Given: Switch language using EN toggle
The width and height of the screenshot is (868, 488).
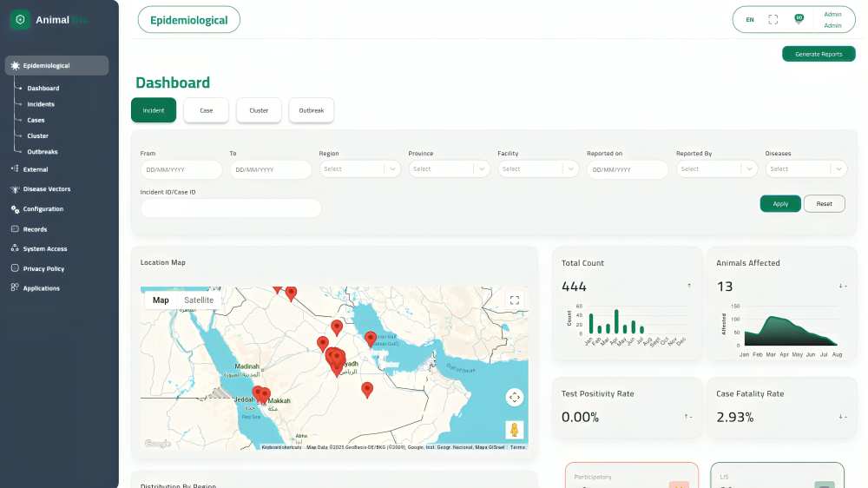Looking at the screenshot, I should 750,19.
